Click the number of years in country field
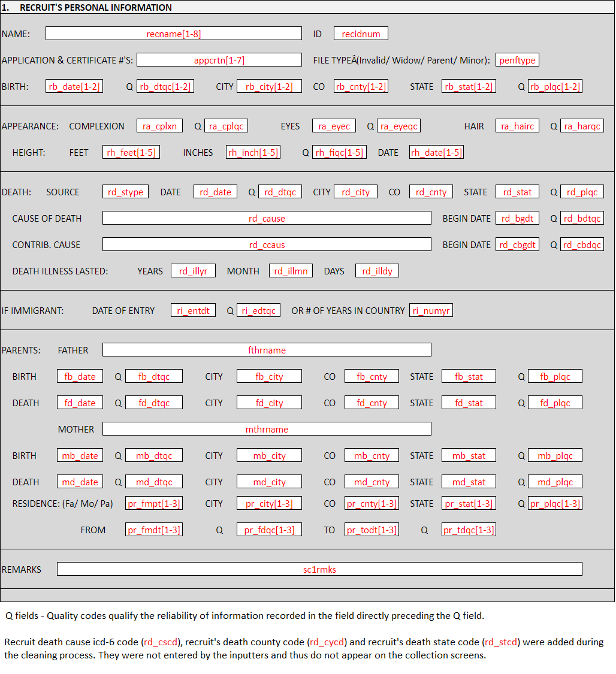 (x=431, y=310)
